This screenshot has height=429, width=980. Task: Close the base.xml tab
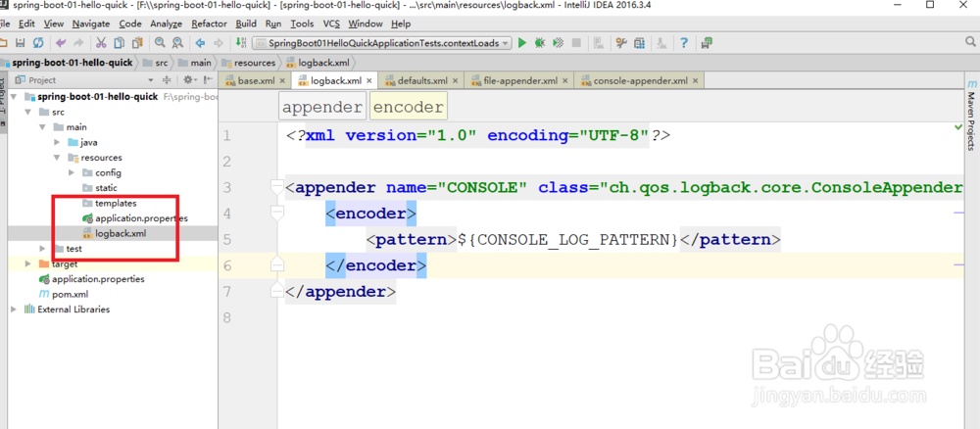[282, 80]
